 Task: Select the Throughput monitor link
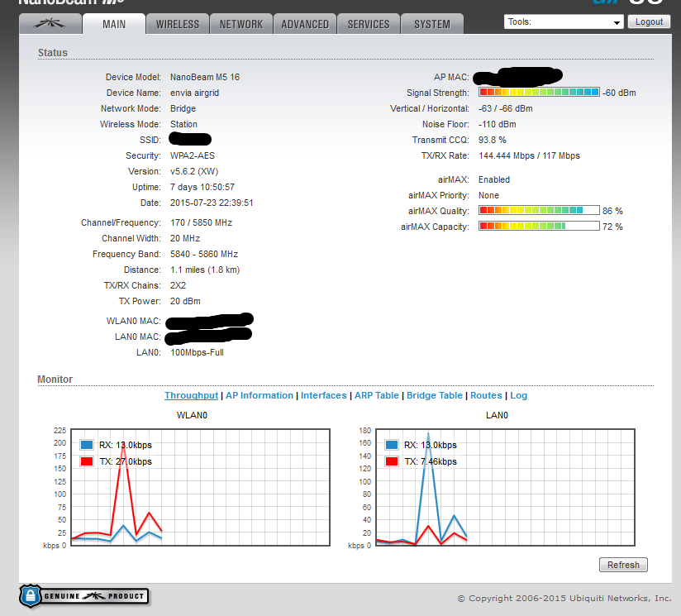tap(191, 395)
